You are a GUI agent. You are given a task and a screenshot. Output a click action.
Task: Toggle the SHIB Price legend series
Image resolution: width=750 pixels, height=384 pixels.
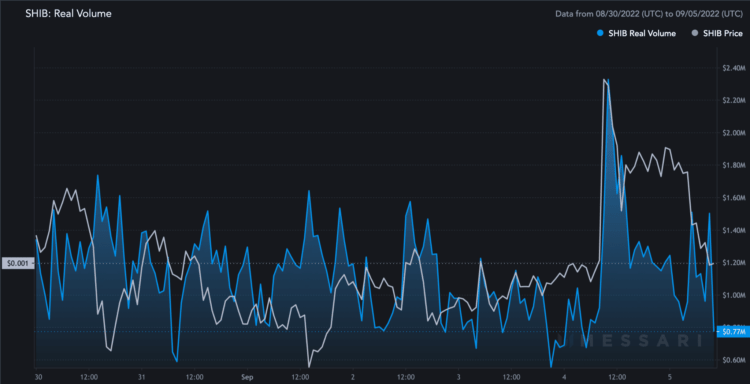(x=716, y=33)
